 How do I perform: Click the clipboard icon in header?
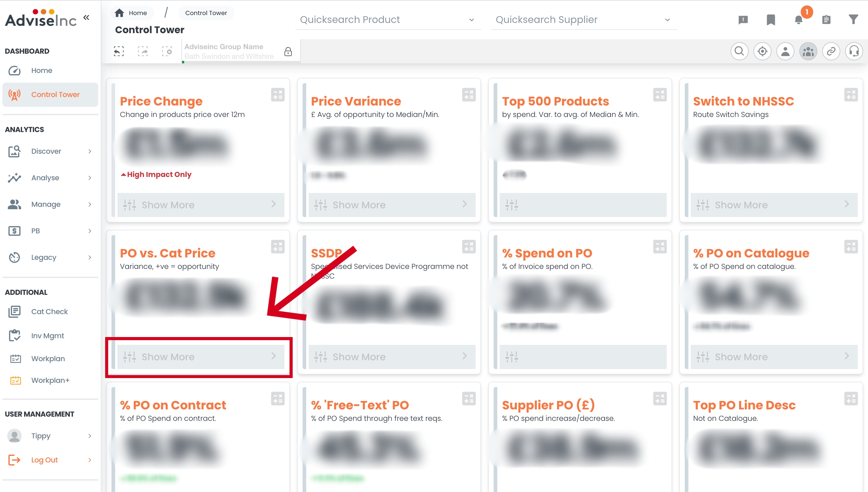(x=826, y=20)
